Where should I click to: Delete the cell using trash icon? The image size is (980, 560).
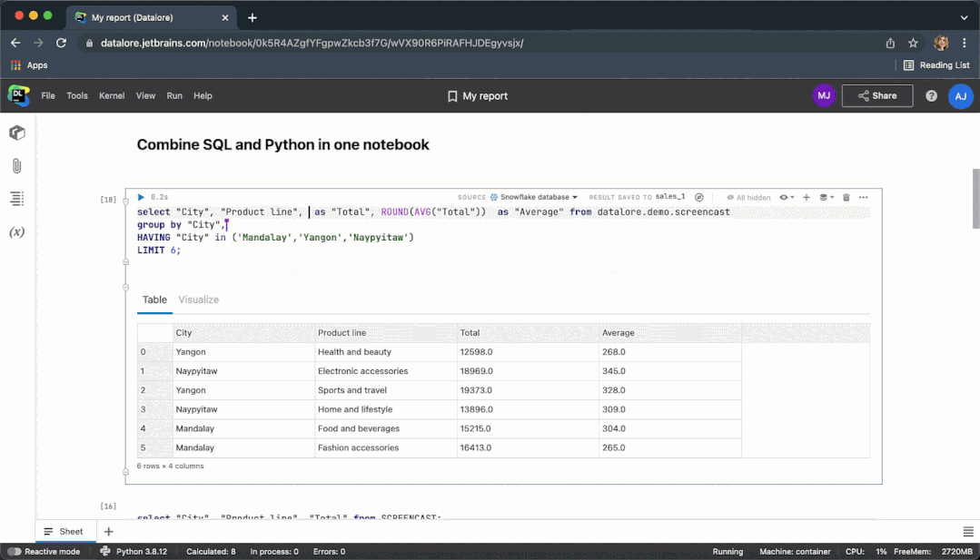(x=846, y=197)
